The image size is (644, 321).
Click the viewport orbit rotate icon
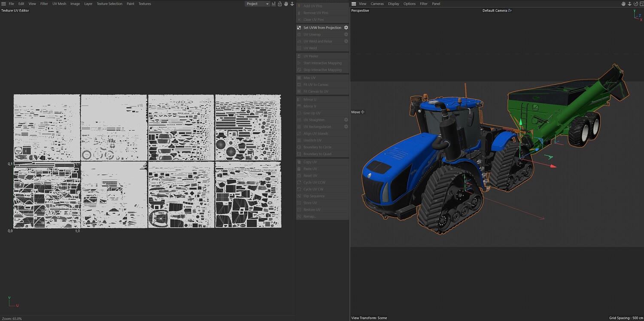[x=636, y=4]
